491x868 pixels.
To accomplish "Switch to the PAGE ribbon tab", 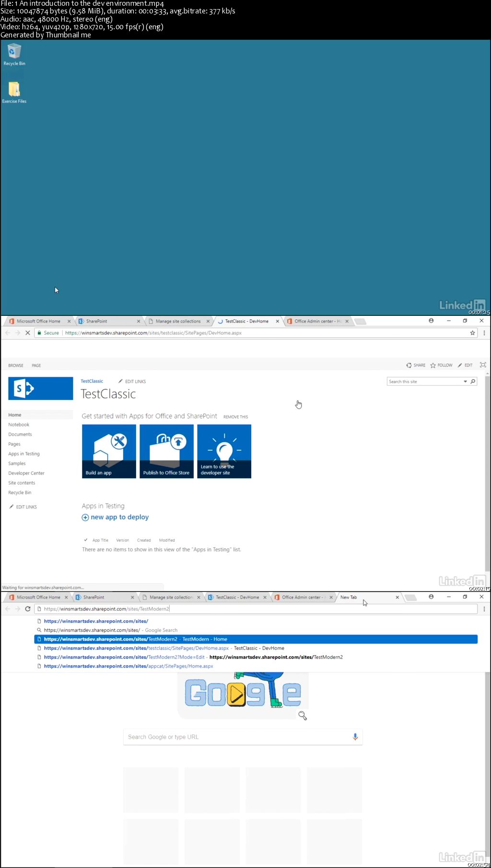I will 36,365.
